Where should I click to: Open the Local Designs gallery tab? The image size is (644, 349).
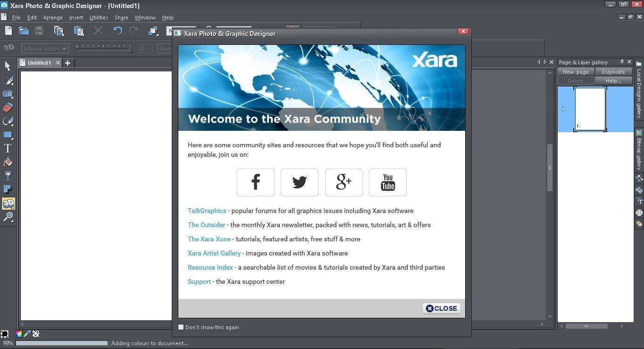tap(639, 89)
